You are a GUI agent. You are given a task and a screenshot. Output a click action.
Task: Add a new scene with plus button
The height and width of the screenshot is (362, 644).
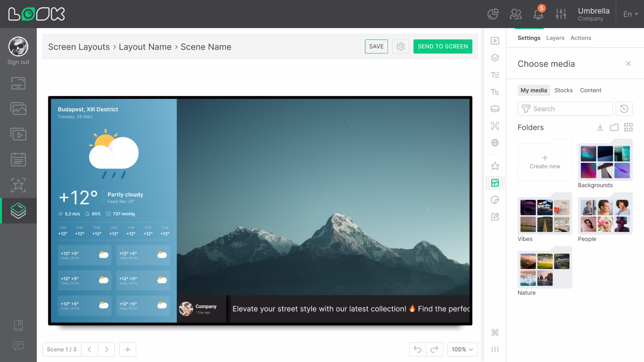[128, 350]
